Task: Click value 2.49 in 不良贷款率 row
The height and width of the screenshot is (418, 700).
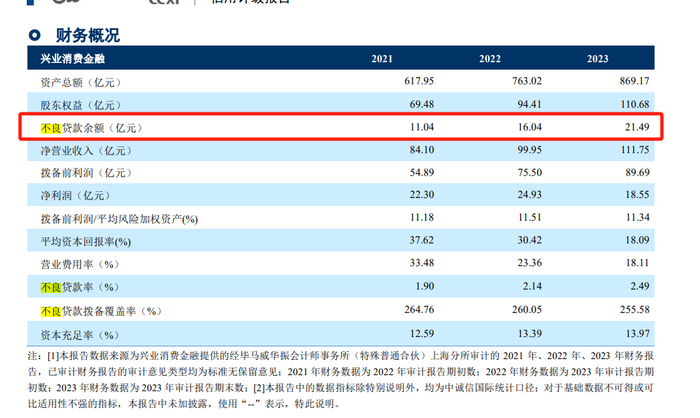Action: [x=640, y=286]
